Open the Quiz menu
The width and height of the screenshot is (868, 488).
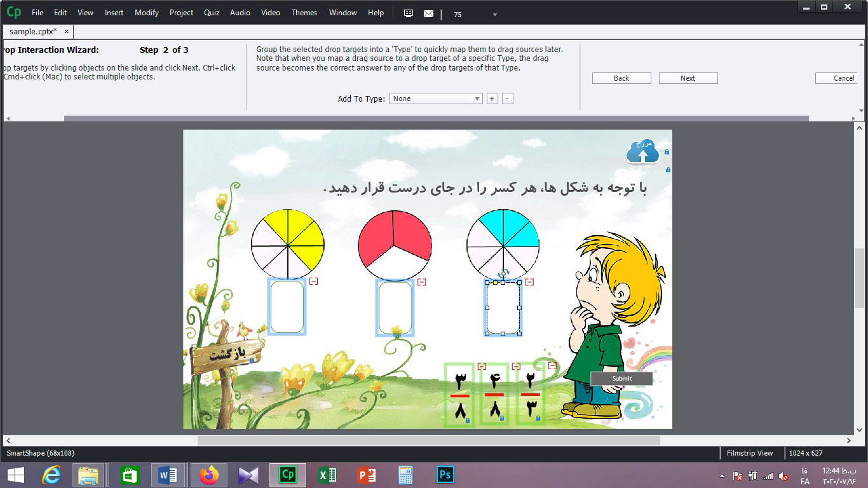(212, 12)
